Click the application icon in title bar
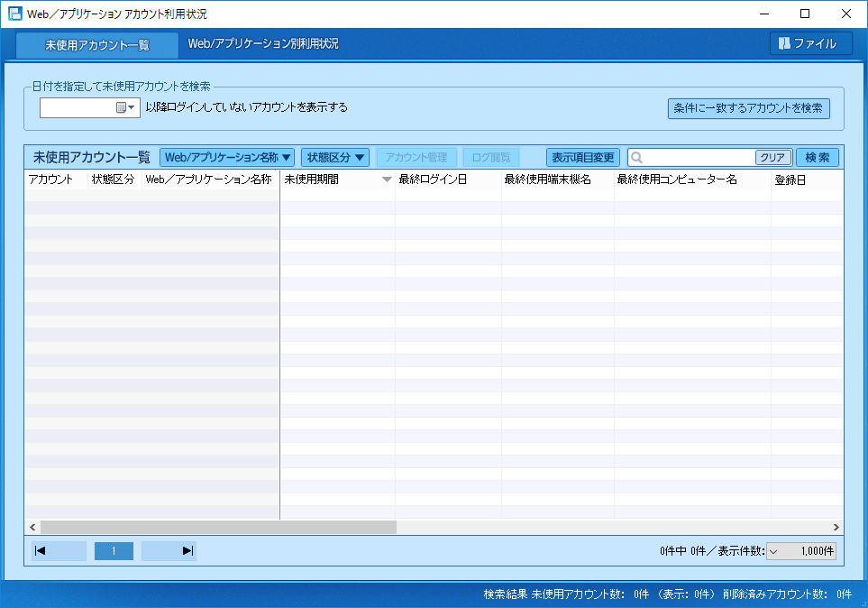This screenshot has width=868, height=608. tap(15, 14)
